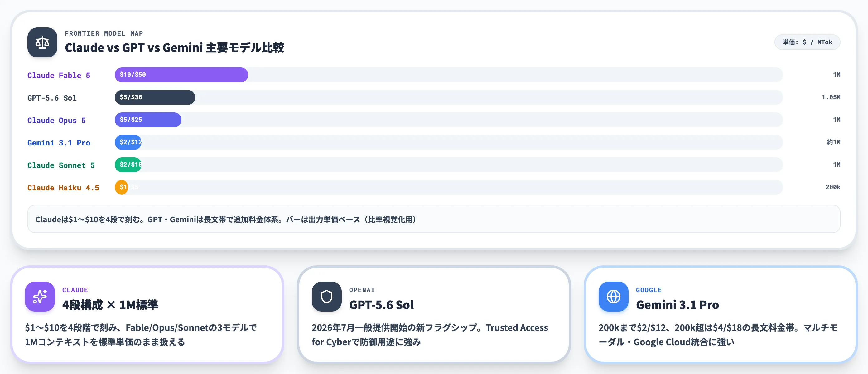Screen dimensions: 868x374
Task: Click the Google globe card icon
Action: 613,296
